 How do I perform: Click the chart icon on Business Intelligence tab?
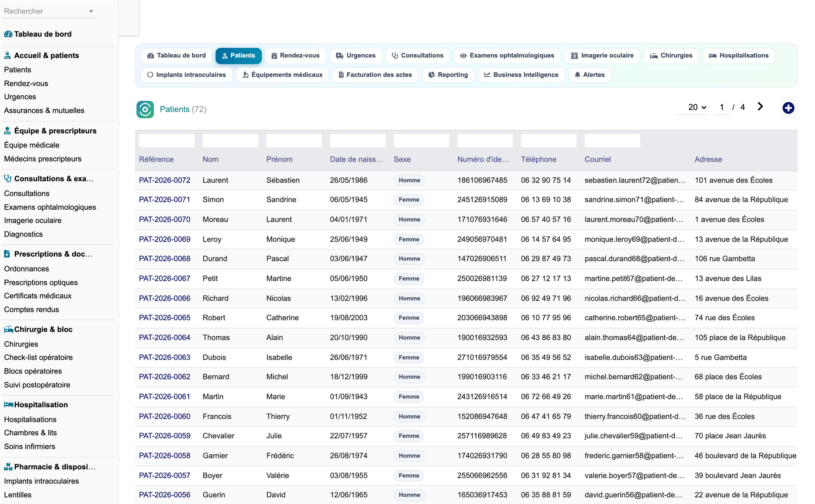pos(487,75)
